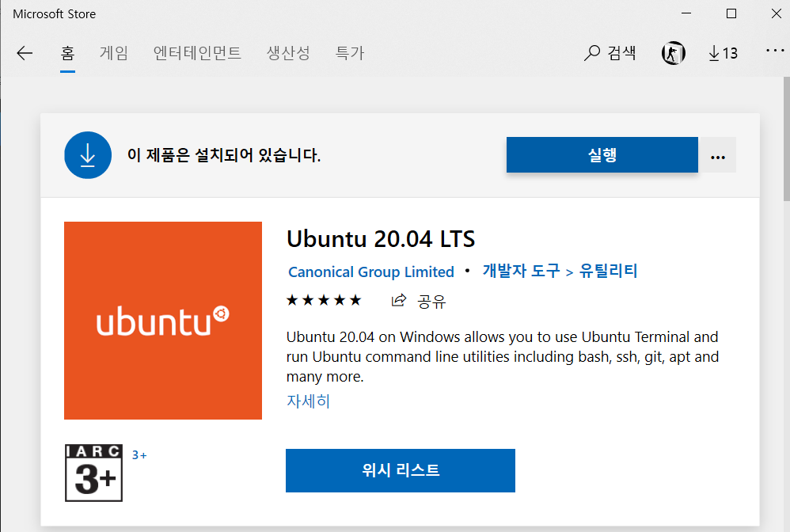Switch to the 홈 tab
The image size is (790, 532).
click(x=67, y=53)
